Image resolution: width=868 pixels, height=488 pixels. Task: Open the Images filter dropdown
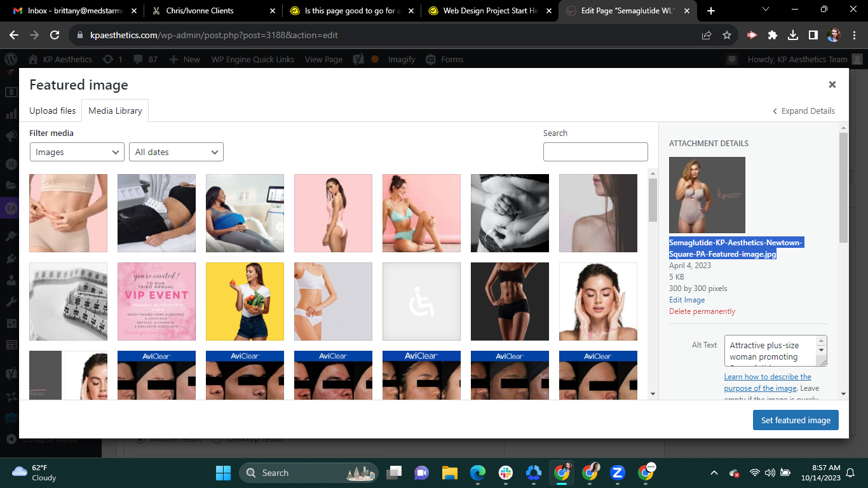pos(77,152)
